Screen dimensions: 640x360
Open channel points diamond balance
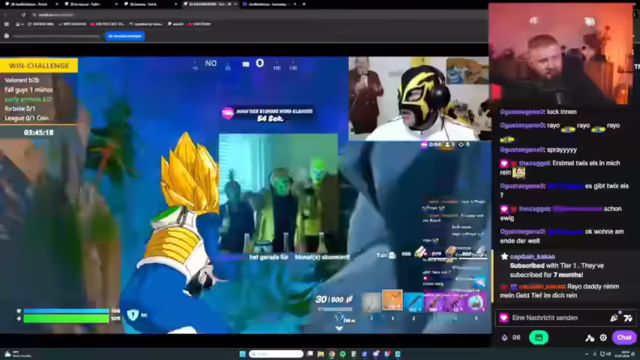coord(511,338)
